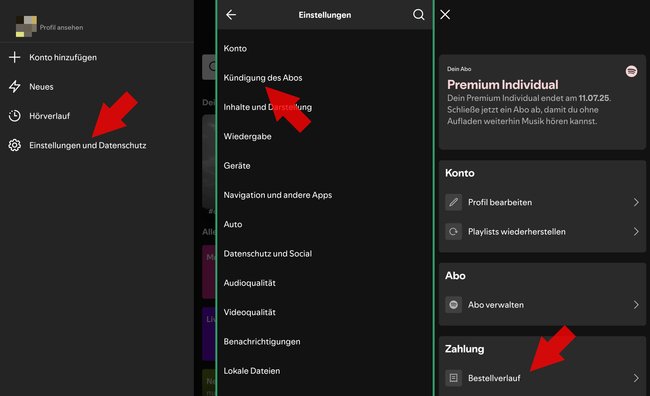Screen dimensions: 650x396
Task: Open Einstellungen und Datenschutz
Action: point(87,146)
